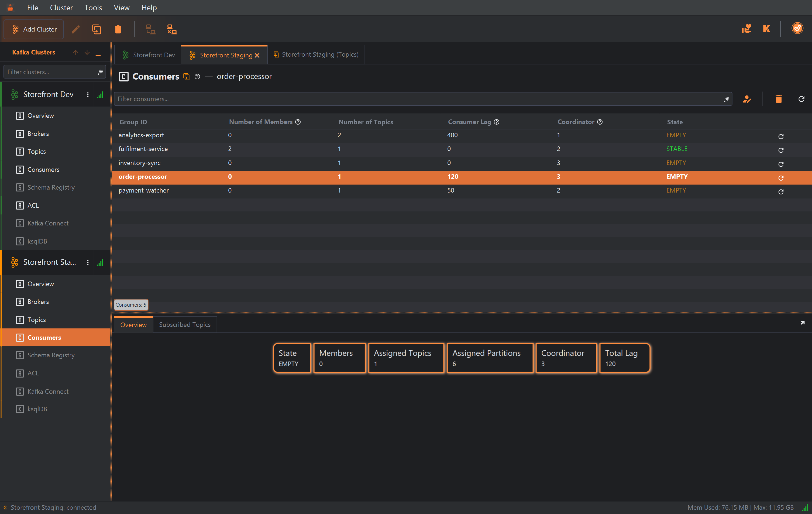Viewport: 812px width, 514px height.
Task: Click Storefront Staging connection signal icon
Action: coord(100,262)
